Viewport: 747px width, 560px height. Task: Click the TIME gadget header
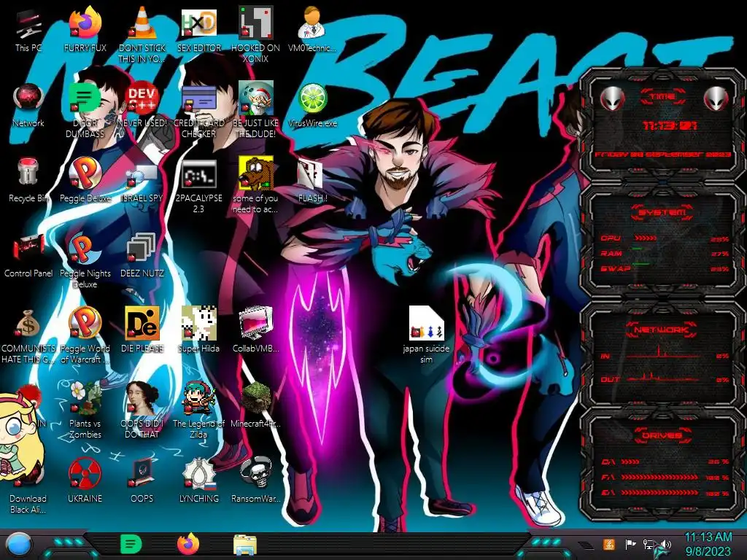662,97
